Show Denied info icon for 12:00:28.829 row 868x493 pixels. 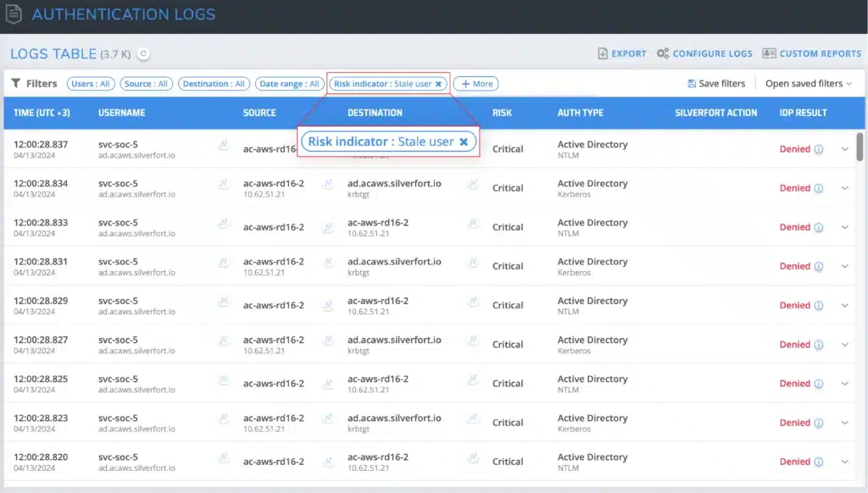819,306
